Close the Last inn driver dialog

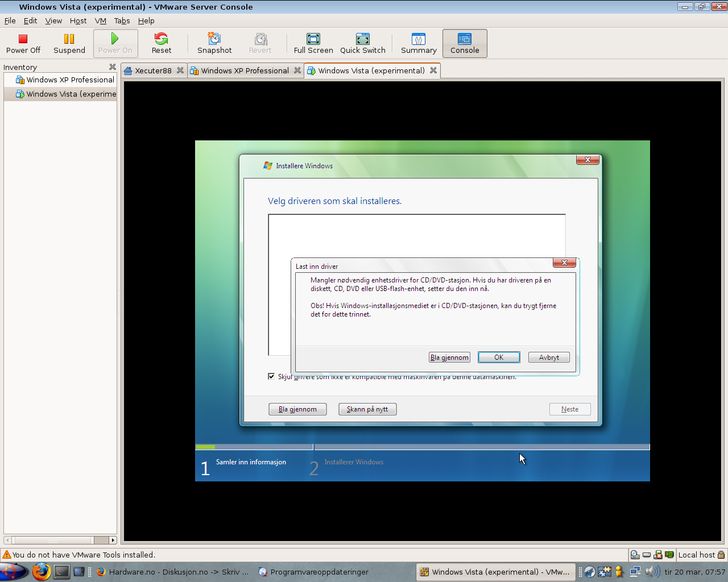tap(565, 263)
